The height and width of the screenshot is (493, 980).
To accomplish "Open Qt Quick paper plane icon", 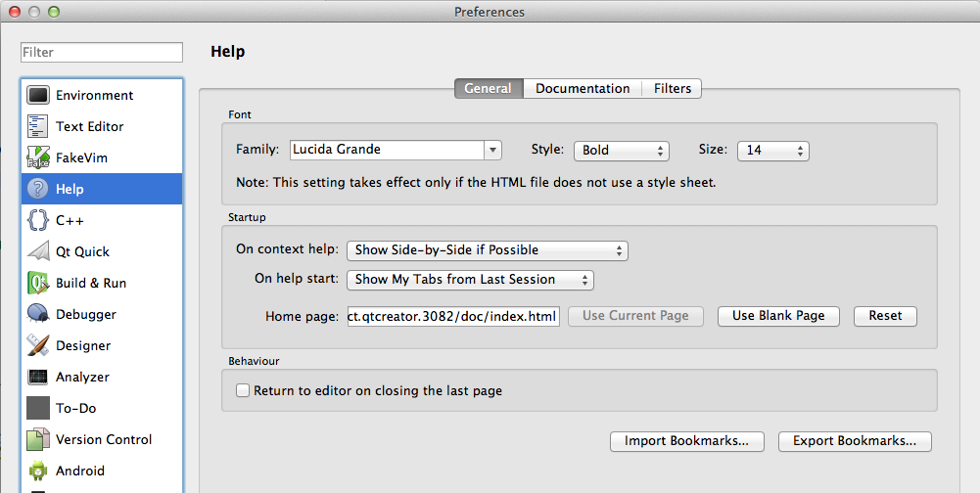I will [x=38, y=251].
